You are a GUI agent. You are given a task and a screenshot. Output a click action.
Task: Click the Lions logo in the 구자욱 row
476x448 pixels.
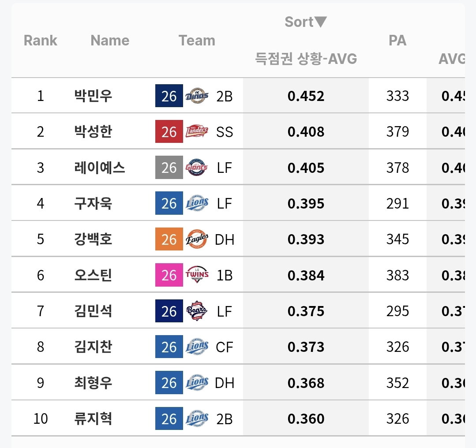pyautogui.click(x=197, y=203)
